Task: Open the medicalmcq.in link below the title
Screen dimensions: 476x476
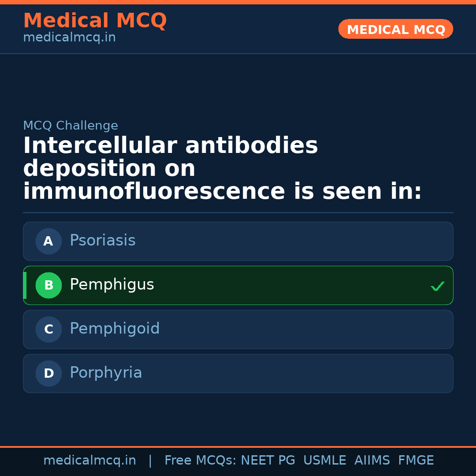Action: click(69, 37)
